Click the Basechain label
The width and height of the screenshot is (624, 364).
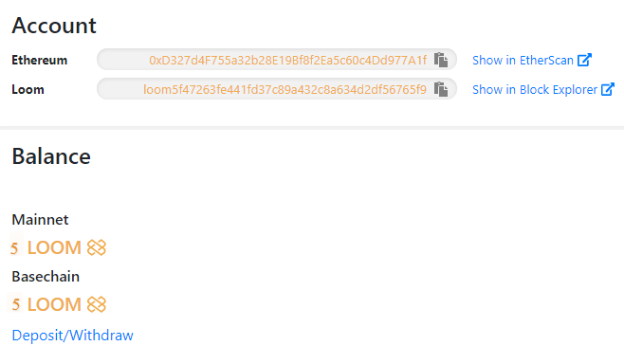46,277
